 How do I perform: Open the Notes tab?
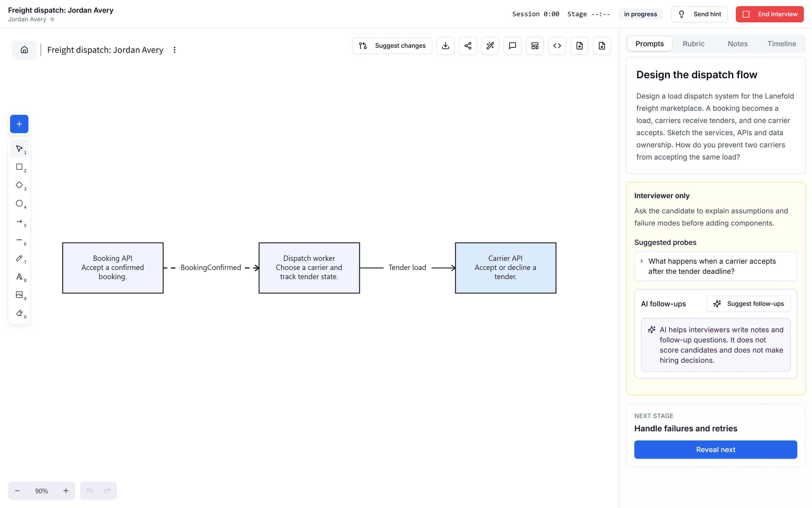point(737,44)
